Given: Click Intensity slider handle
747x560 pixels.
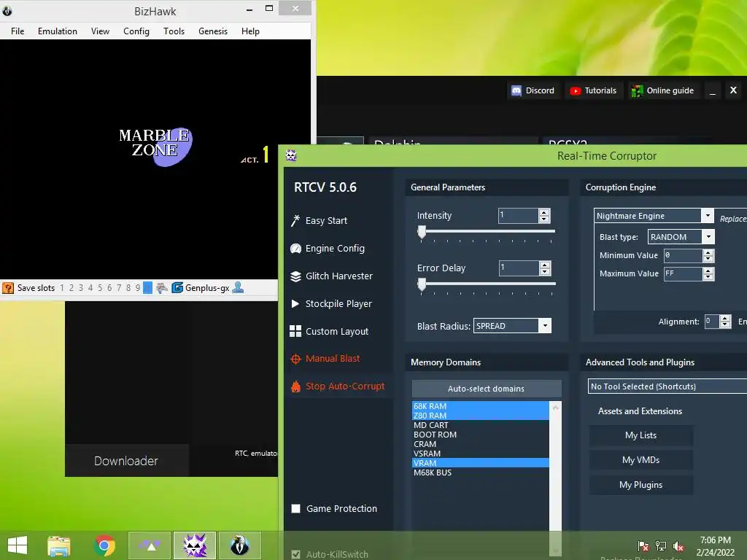Looking at the screenshot, I should click(x=422, y=232).
